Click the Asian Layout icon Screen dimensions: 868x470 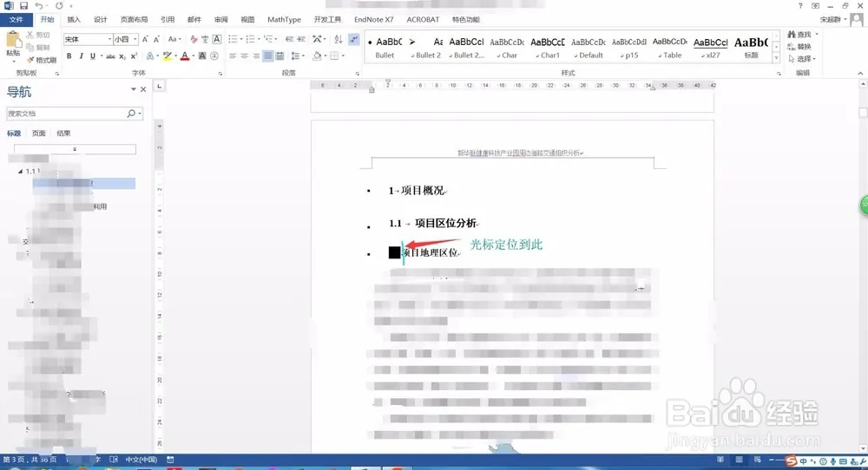pyautogui.click(x=317, y=39)
